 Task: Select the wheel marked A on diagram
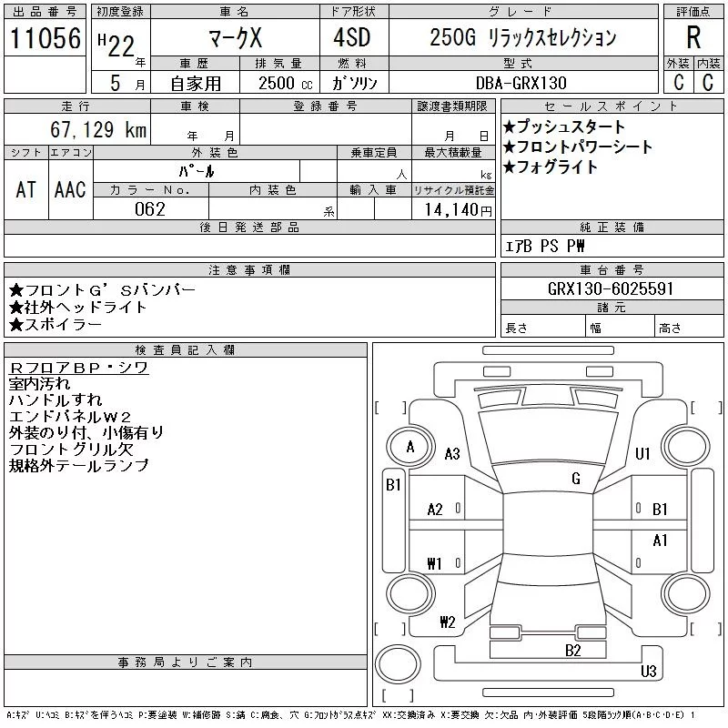[410, 447]
